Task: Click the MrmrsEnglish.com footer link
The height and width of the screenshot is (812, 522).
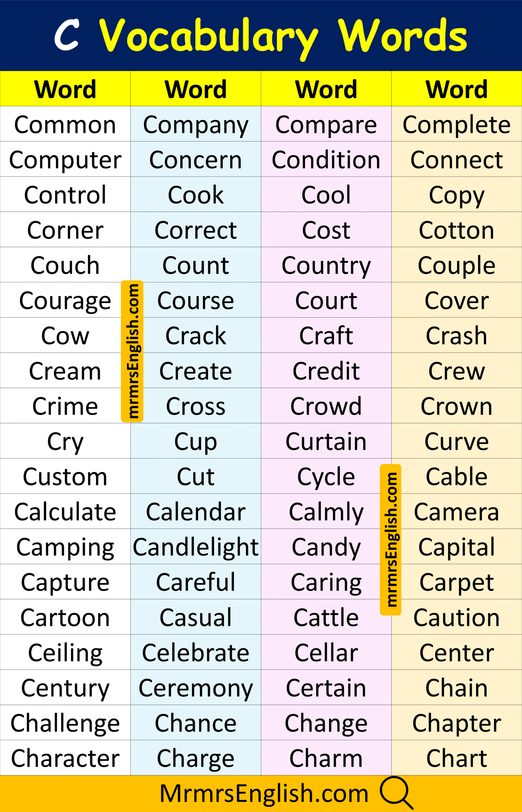Action: (x=264, y=793)
